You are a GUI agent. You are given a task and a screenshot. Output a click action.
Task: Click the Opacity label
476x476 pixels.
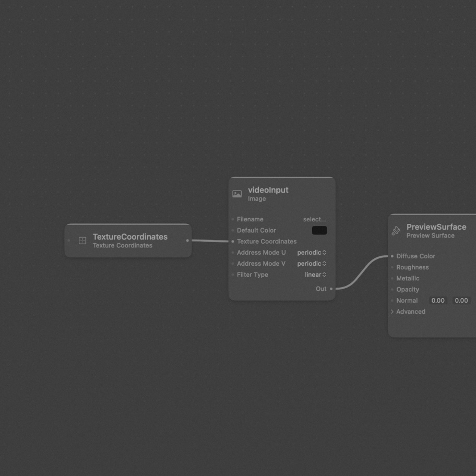408,290
